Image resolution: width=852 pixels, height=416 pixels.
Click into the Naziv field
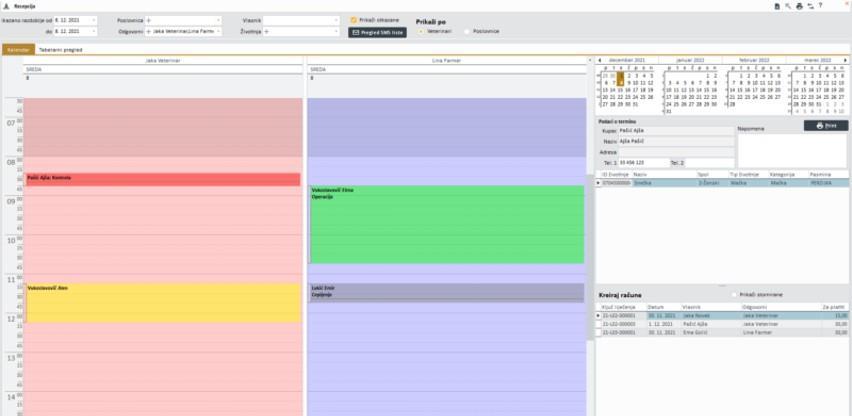(x=676, y=141)
